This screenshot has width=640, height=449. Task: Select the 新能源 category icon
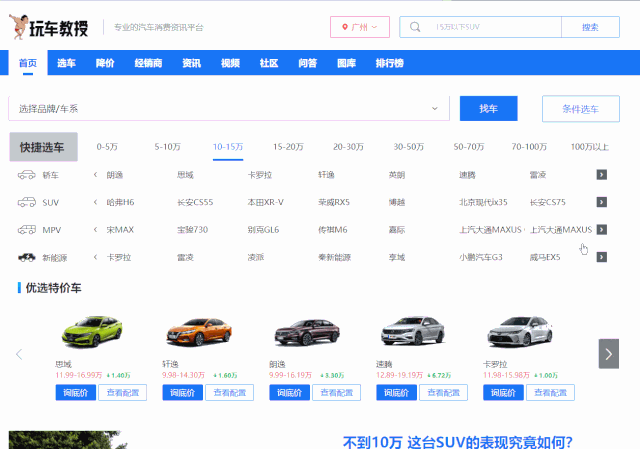(x=26, y=257)
